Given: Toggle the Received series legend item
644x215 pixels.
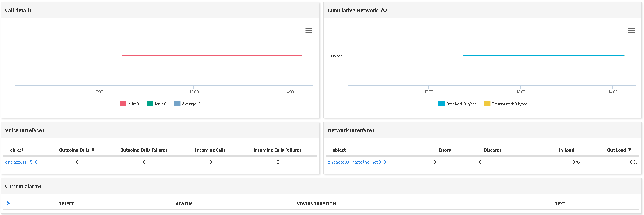Looking at the screenshot, I should pos(457,104).
